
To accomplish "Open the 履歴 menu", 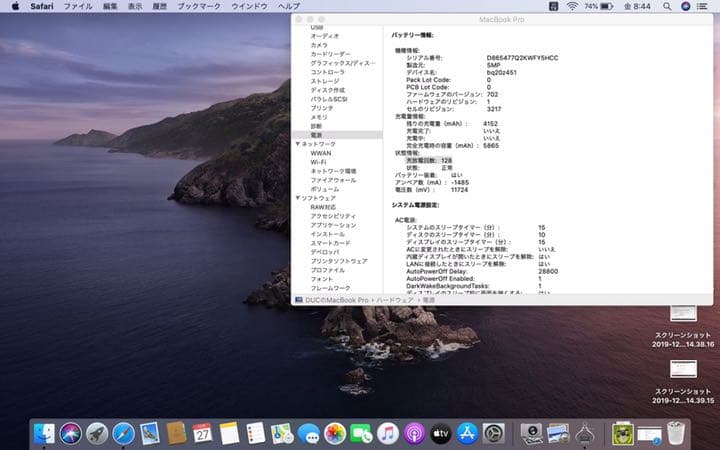I will pyautogui.click(x=159, y=6).
